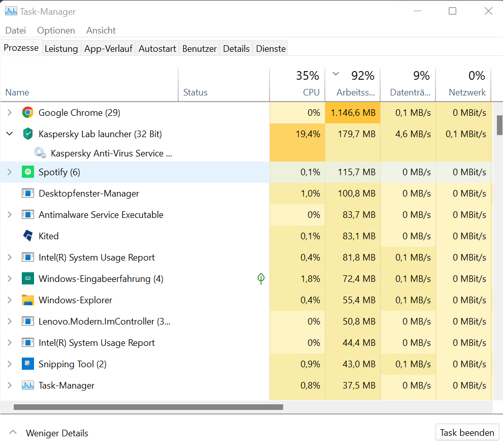Expand the Task-Manager process group
The image size is (503, 448).
10,385
